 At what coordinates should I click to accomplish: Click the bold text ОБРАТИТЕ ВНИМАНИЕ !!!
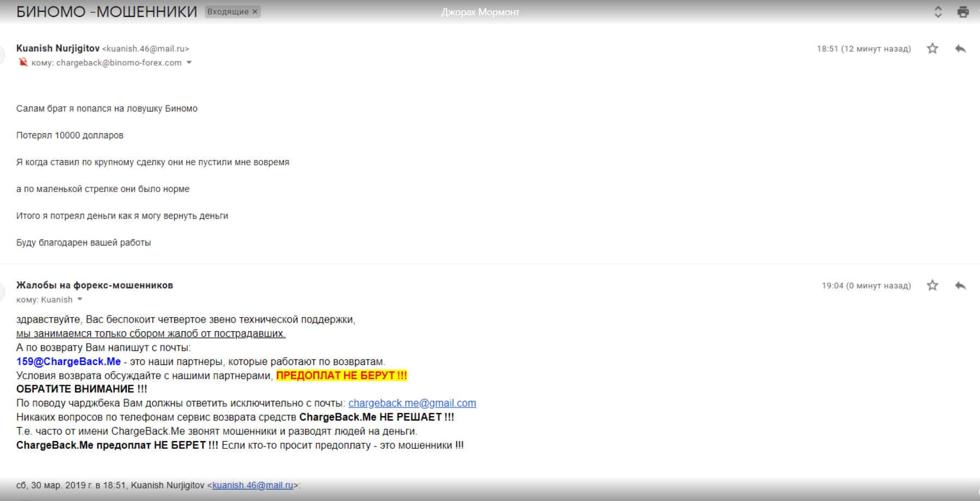(x=82, y=389)
